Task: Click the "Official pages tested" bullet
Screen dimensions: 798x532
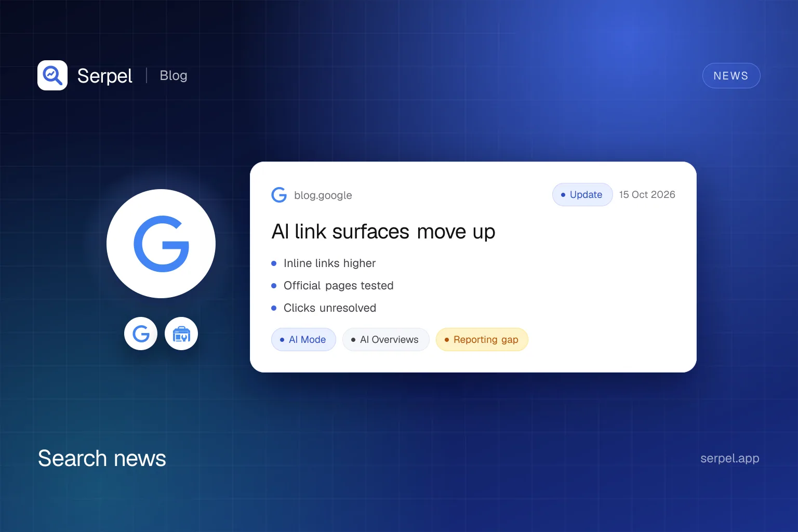Action: (338, 286)
